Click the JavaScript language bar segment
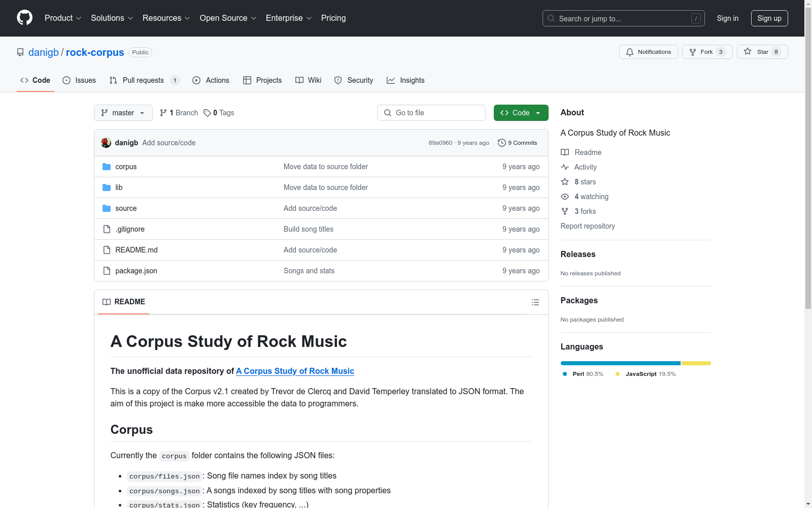Screen dimensions: 812x508 coord(696,363)
